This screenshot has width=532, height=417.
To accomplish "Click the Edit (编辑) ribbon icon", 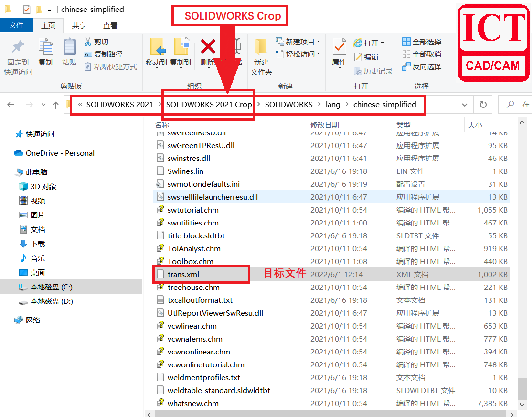I will click(x=358, y=57).
